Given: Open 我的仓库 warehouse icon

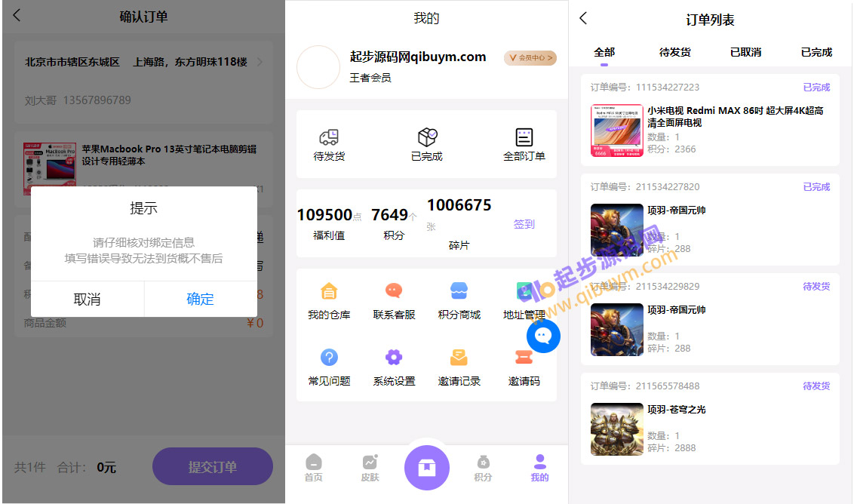Looking at the screenshot, I should pos(329,291).
